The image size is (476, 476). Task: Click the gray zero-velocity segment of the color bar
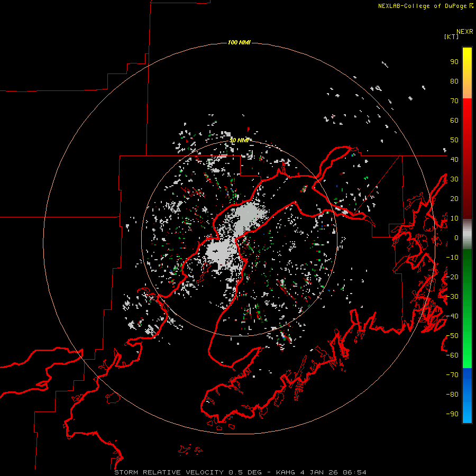467,234
